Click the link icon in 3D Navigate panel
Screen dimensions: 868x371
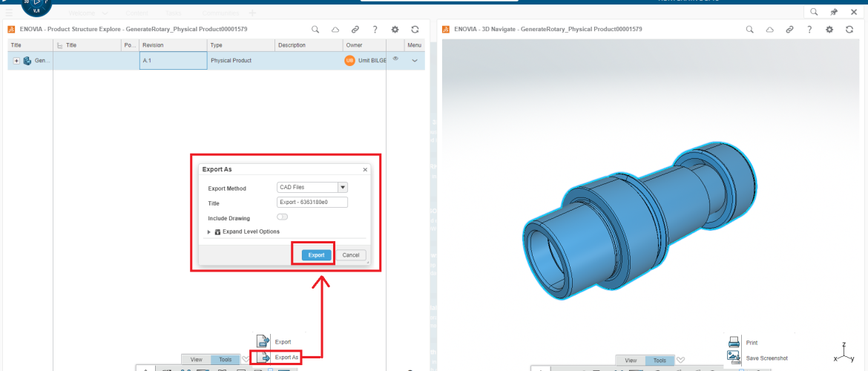click(789, 29)
